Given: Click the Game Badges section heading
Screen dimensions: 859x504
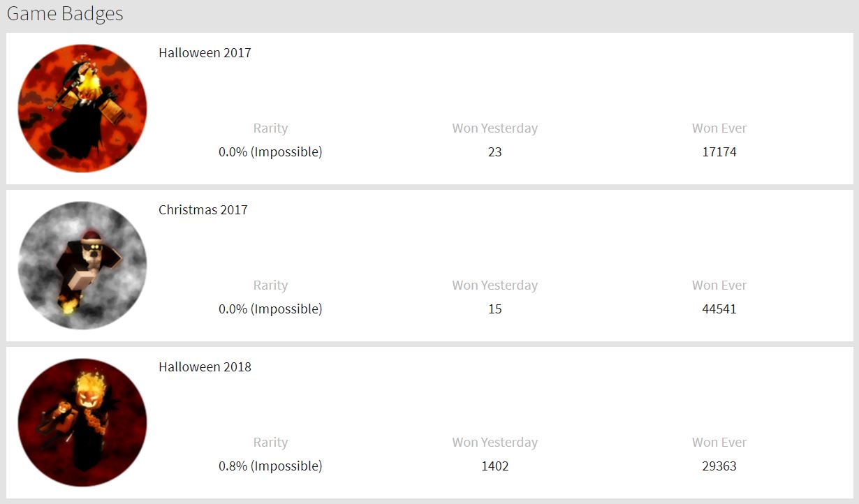Looking at the screenshot, I should (65, 14).
